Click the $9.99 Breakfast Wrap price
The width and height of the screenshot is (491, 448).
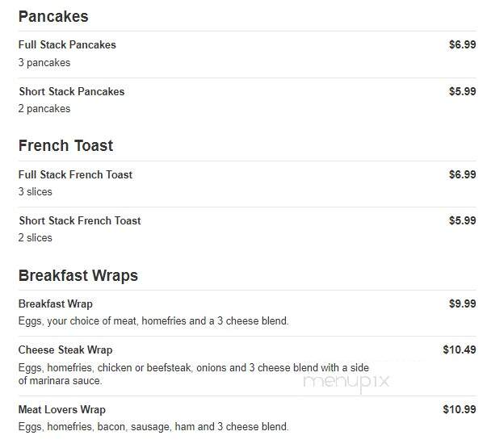(x=462, y=304)
